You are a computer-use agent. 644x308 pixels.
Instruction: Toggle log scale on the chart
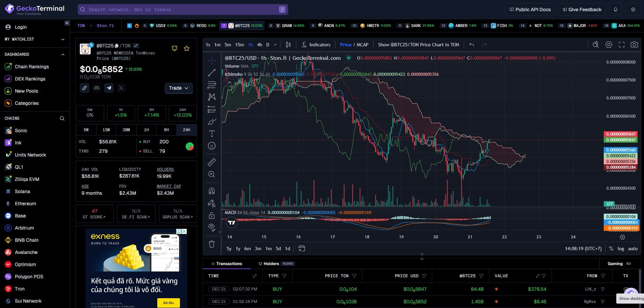[621, 248]
